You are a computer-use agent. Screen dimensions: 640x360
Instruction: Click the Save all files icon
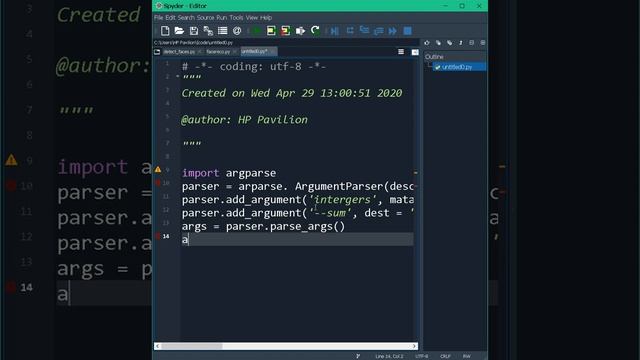click(208, 31)
